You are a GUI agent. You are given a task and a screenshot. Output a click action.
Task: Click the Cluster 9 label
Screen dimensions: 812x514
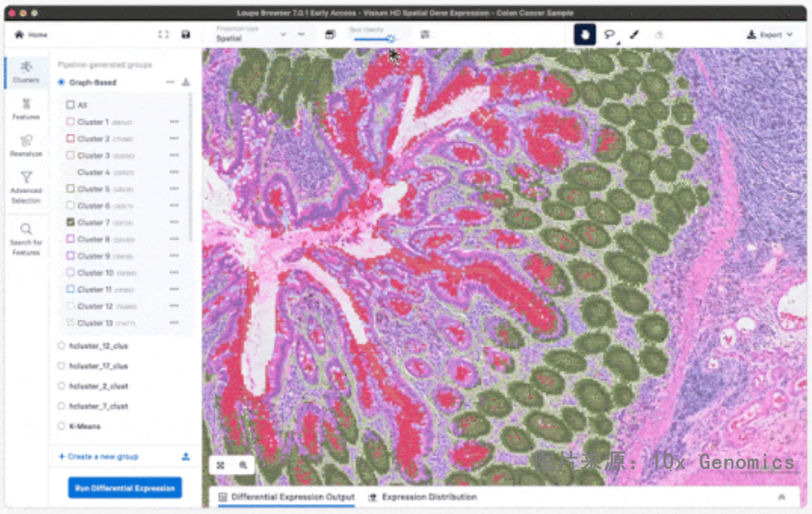pos(93,256)
